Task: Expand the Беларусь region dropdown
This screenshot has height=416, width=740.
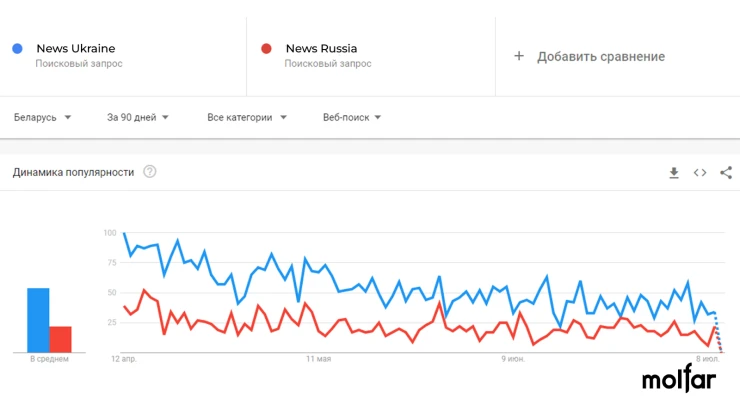Action: [42, 118]
